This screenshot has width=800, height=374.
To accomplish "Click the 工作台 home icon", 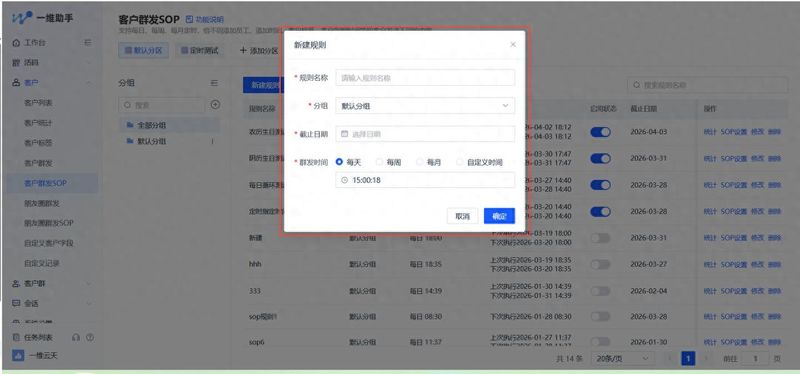I will (16, 43).
